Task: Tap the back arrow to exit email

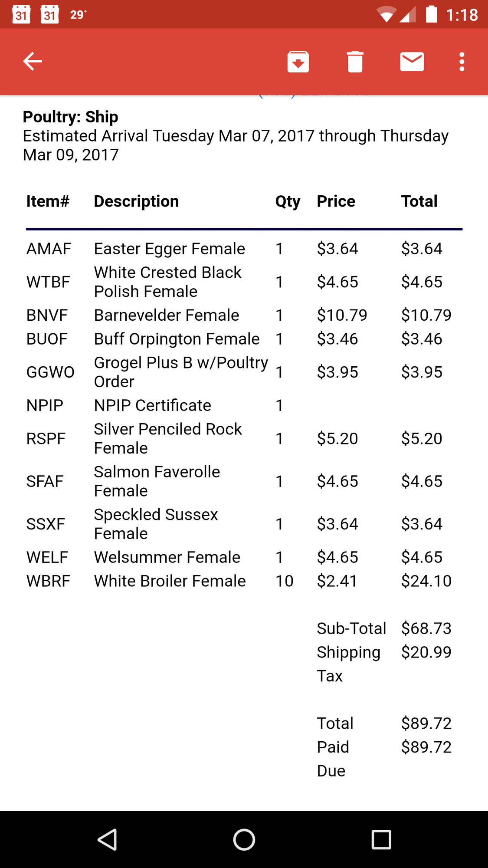Action: tap(33, 61)
